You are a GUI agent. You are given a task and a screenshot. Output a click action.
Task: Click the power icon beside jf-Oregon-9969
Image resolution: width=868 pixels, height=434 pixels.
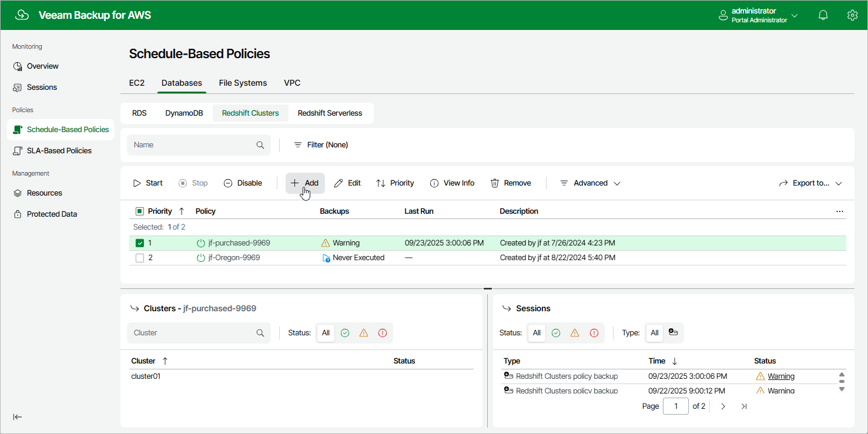pos(201,258)
